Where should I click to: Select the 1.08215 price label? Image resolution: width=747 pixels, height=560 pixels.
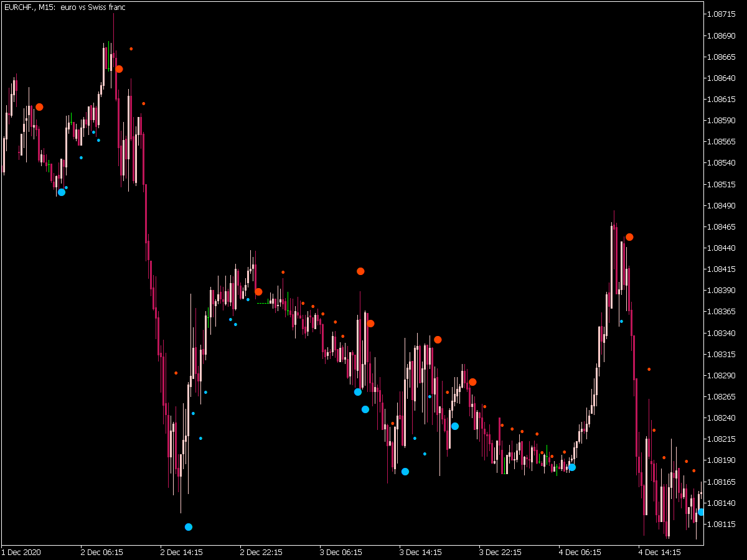click(722, 439)
